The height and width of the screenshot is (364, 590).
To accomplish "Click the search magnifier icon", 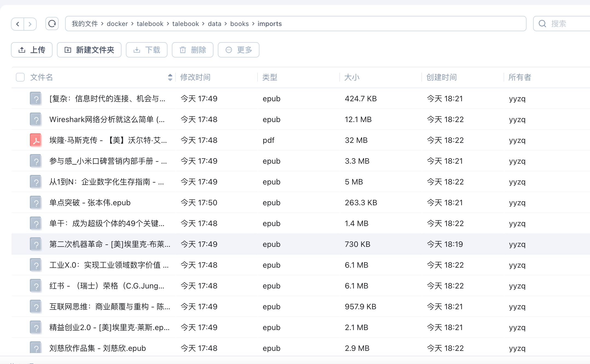I will [542, 24].
